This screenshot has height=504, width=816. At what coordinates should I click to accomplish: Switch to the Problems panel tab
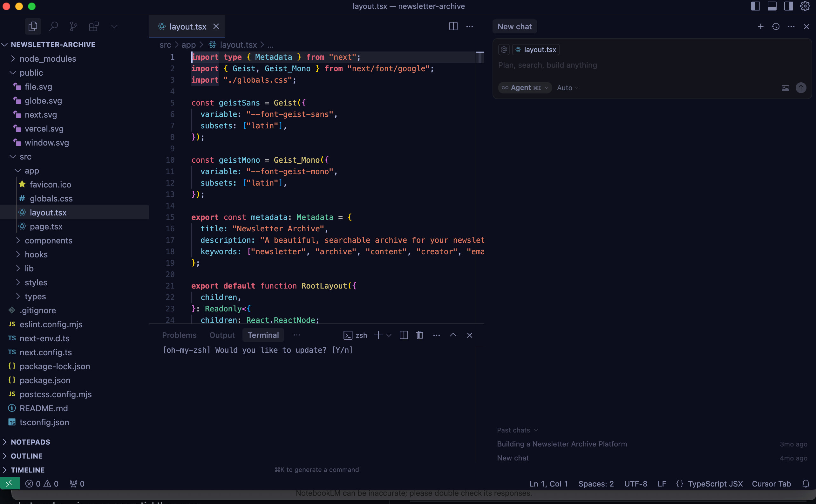pyautogui.click(x=179, y=335)
